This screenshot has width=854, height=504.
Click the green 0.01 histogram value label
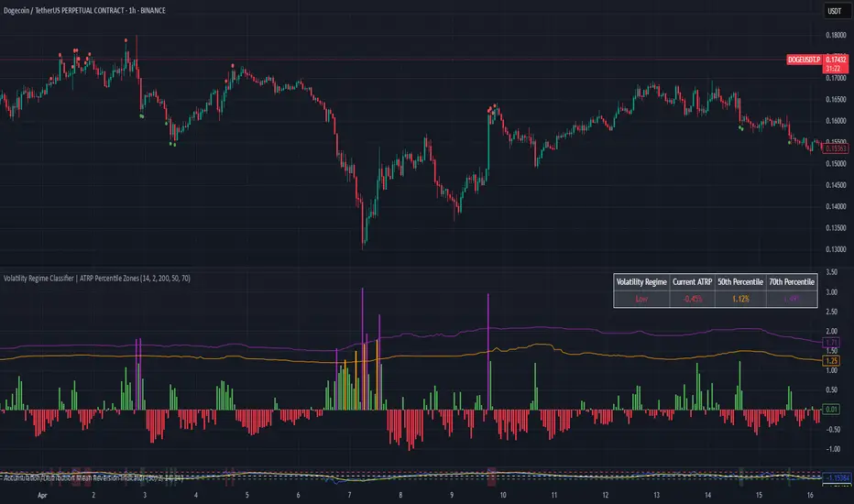tap(831, 410)
